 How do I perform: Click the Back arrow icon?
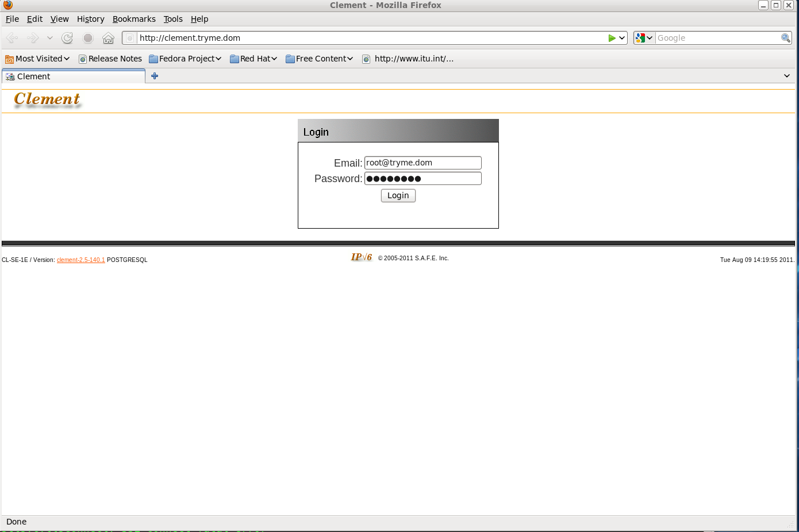[12, 38]
